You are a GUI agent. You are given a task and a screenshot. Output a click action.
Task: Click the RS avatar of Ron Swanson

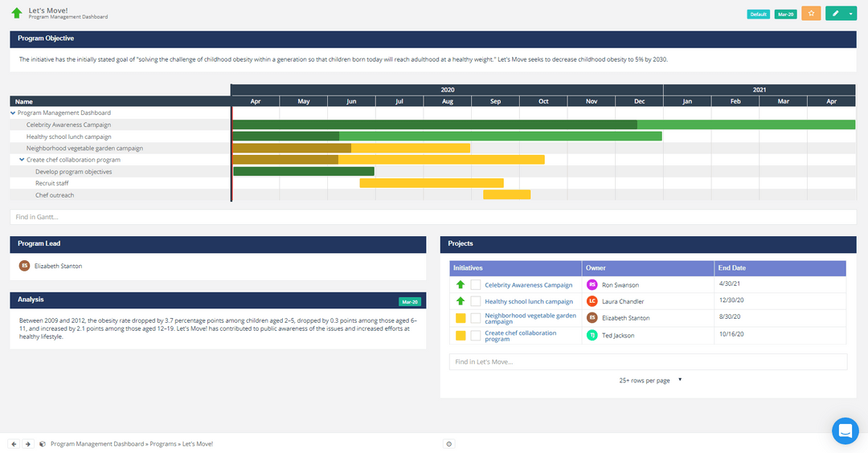(592, 285)
